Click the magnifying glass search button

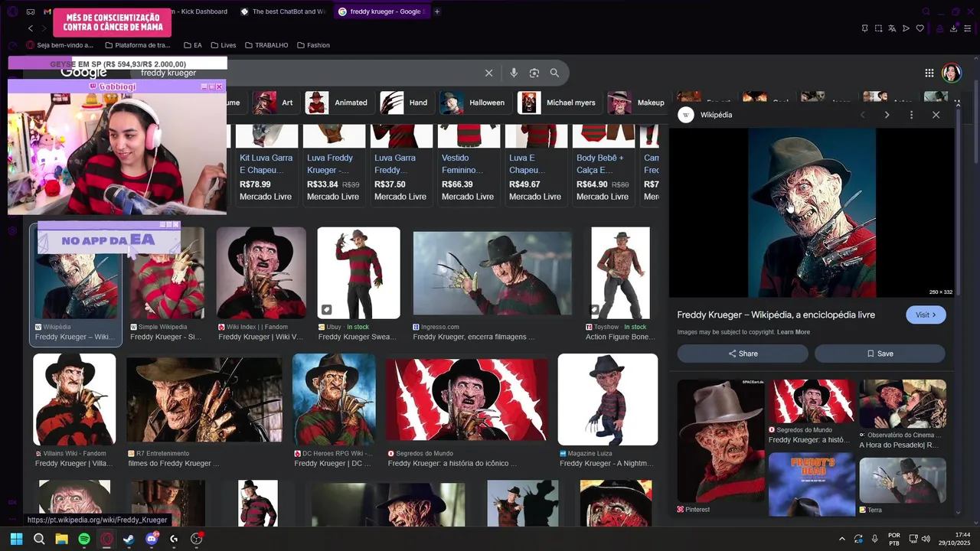click(554, 73)
